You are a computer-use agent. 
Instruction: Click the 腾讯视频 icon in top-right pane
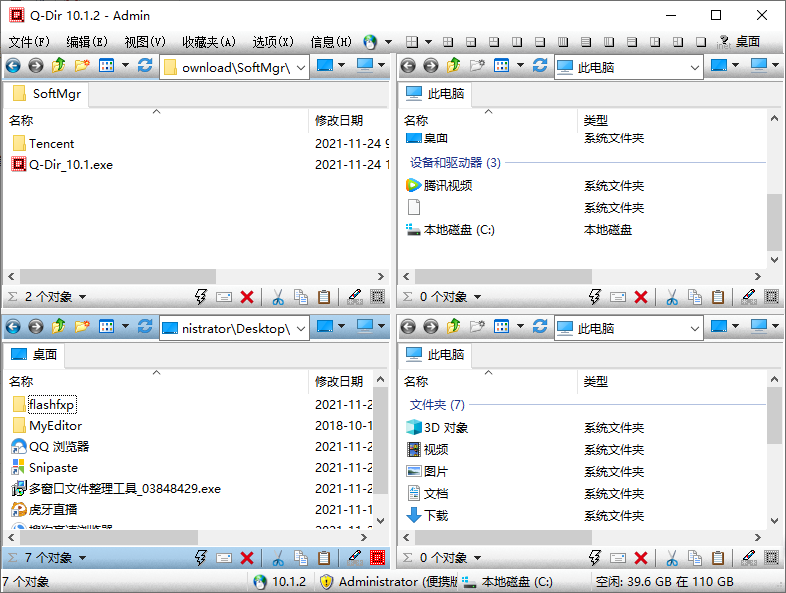pyautogui.click(x=413, y=185)
